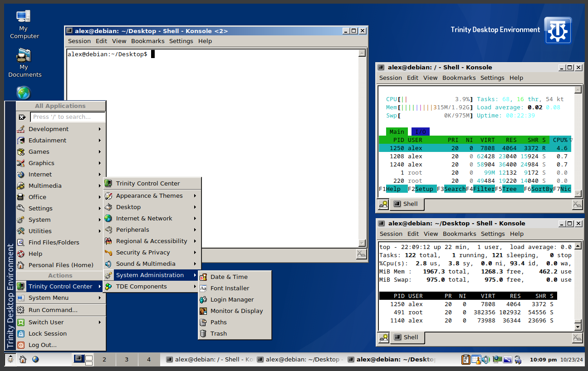Launch the Konqueror globe icon in taskbar
This screenshot has height=371, width=588.
pos(35,360)
